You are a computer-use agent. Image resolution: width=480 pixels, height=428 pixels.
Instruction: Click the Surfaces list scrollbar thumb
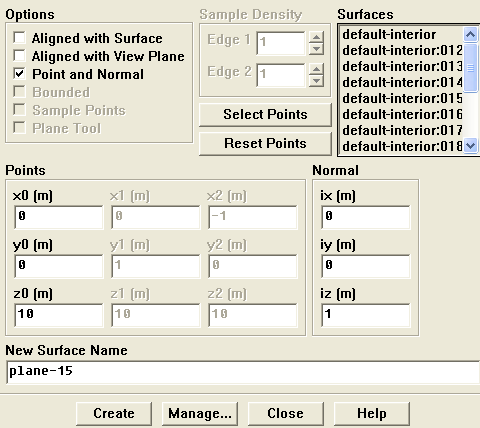point(471,68)
